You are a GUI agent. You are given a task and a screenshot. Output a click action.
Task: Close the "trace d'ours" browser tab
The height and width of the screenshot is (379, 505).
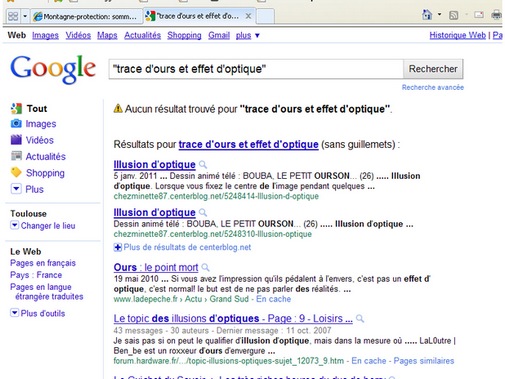click(x=248, y=16)
